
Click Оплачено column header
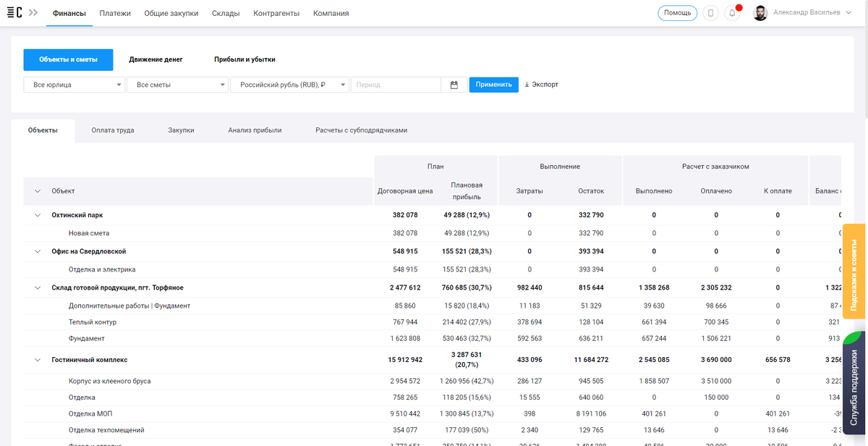pos(716,191)
